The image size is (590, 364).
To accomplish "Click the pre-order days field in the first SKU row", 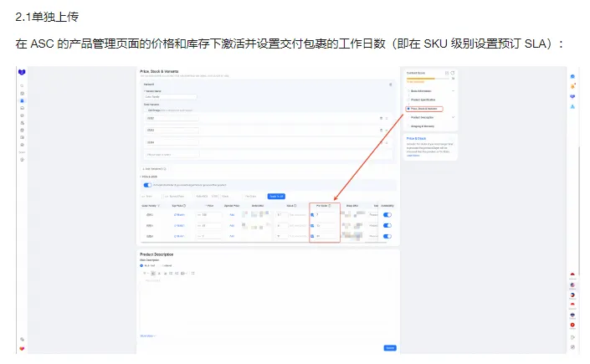I will click(x=326, y=215).
